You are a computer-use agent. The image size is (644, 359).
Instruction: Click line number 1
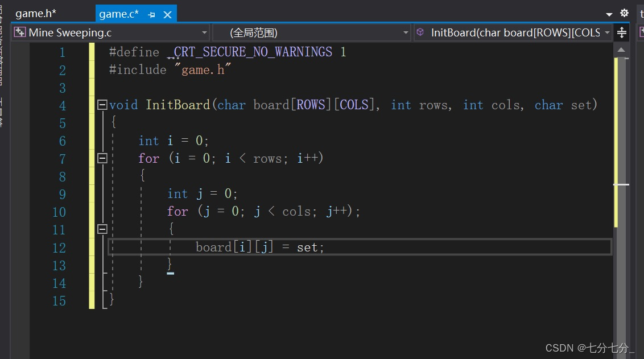[x=63, y=52]
